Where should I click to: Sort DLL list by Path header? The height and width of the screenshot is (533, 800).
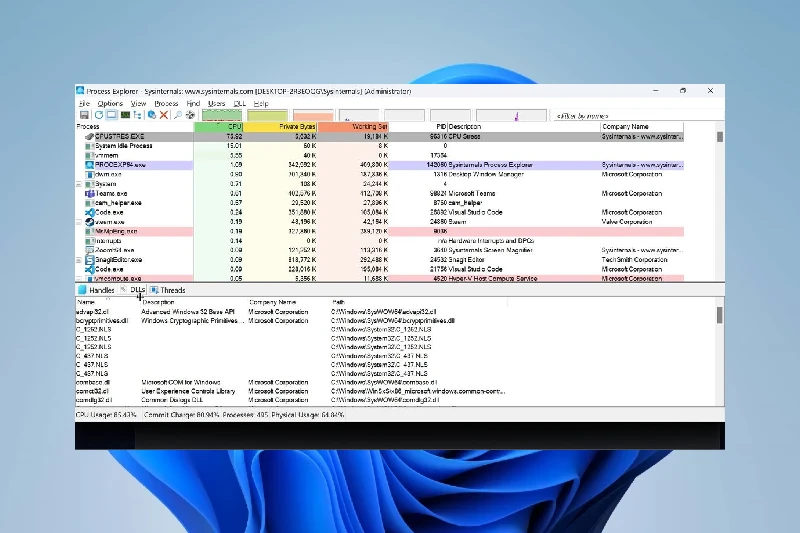click(418, 302)
